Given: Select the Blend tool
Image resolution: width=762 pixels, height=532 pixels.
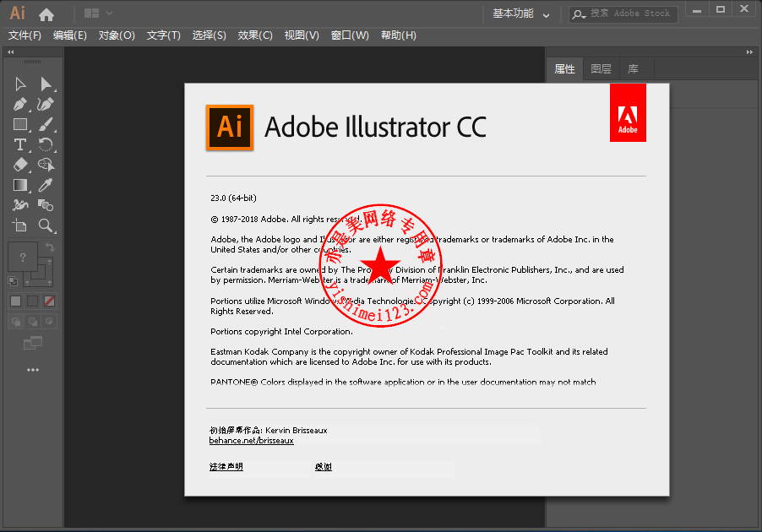Looking at the screenshot, I should 46,205.
